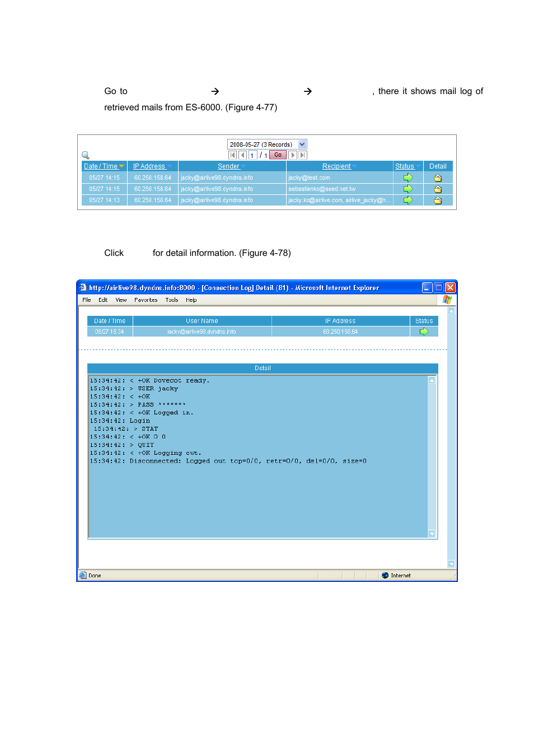Click the status arrow in Connection Log detail row

(x=424, y=332)
